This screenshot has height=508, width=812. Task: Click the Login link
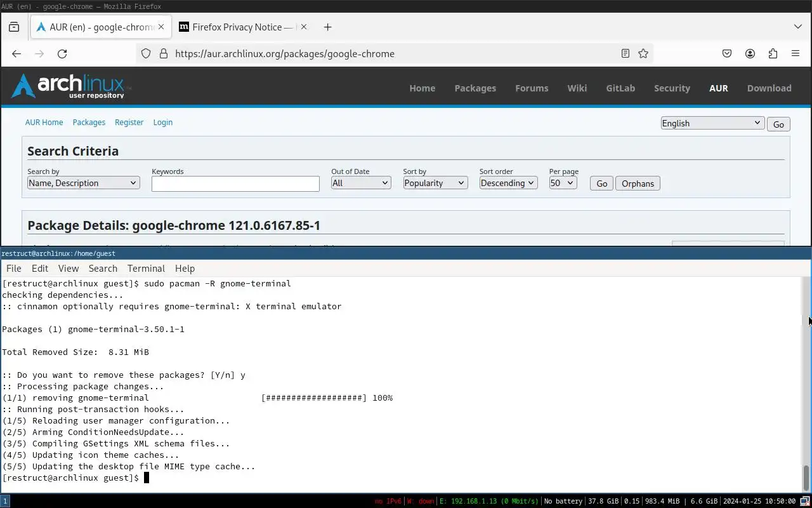coord(162,122)
